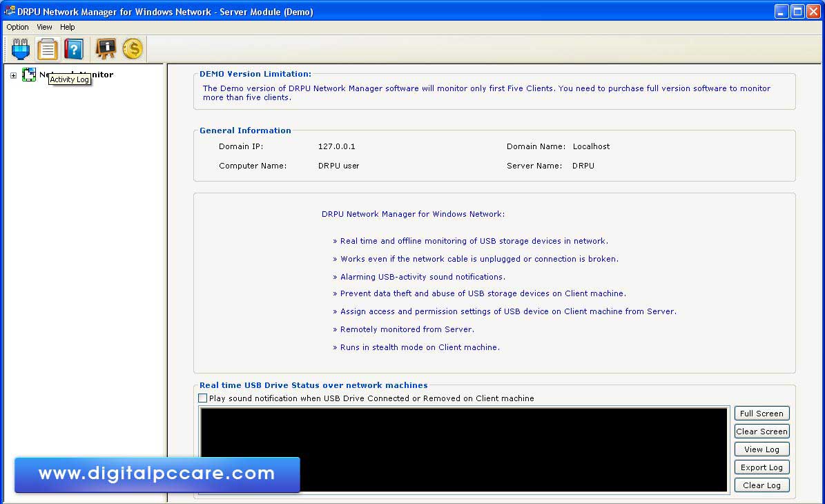
Task: Visit the digitalpccare.com link
Action: pos(157,474)
